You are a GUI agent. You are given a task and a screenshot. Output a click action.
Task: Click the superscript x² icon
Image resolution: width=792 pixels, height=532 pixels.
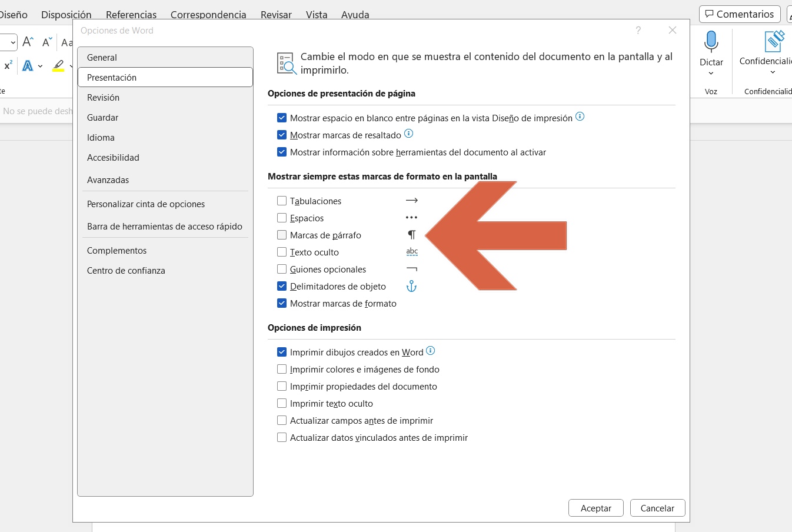click(x=8, y=65)
